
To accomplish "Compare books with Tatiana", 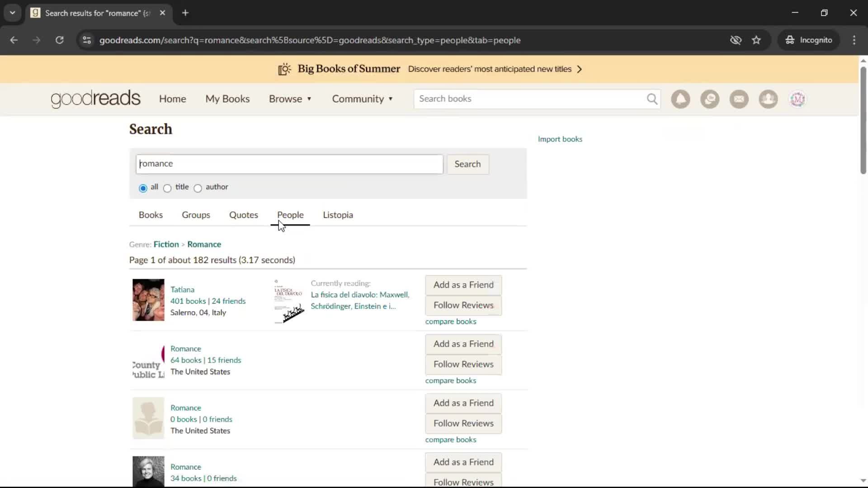I will tap(450, 322).
